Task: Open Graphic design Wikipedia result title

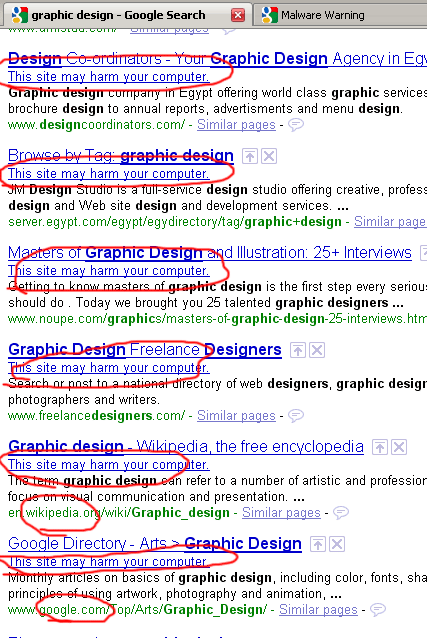Action: (186, 446)
